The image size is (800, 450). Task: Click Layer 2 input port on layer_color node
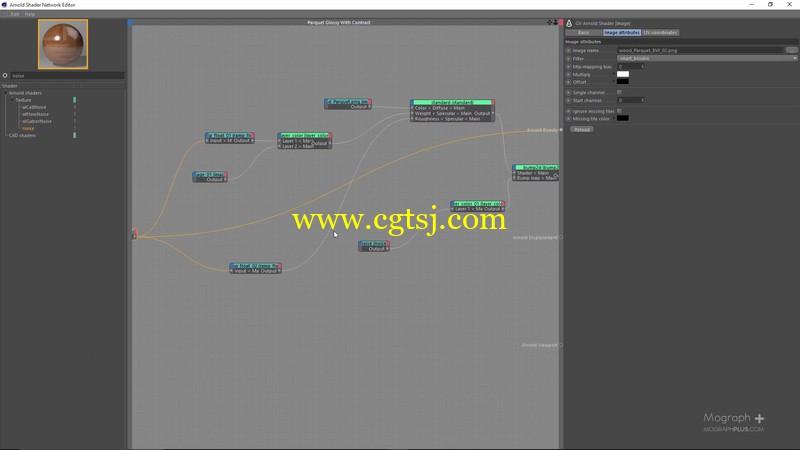coord(280,146)
